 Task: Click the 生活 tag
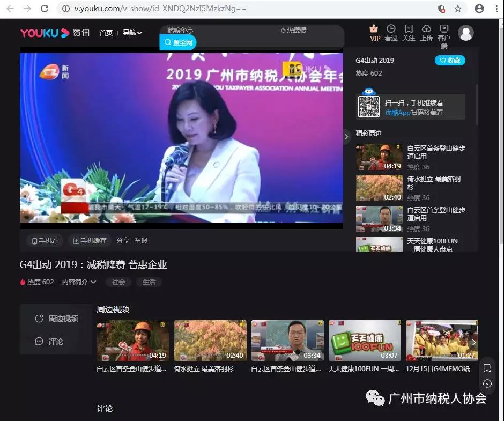(149, 282)
